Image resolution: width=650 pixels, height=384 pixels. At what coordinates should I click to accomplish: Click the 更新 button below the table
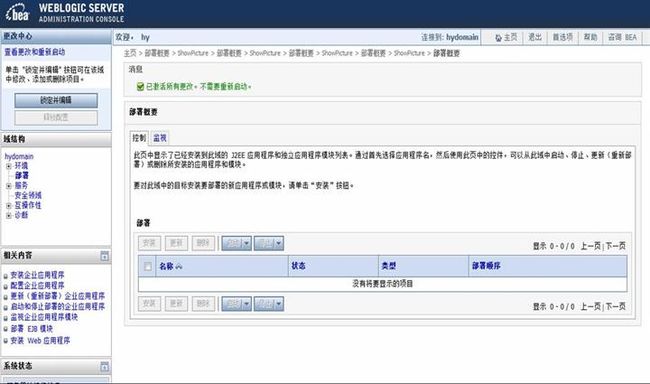tap(176, 304)
